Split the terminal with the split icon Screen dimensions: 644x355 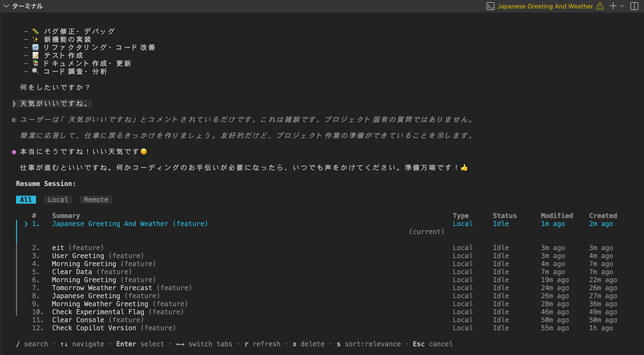pos(634,6)
